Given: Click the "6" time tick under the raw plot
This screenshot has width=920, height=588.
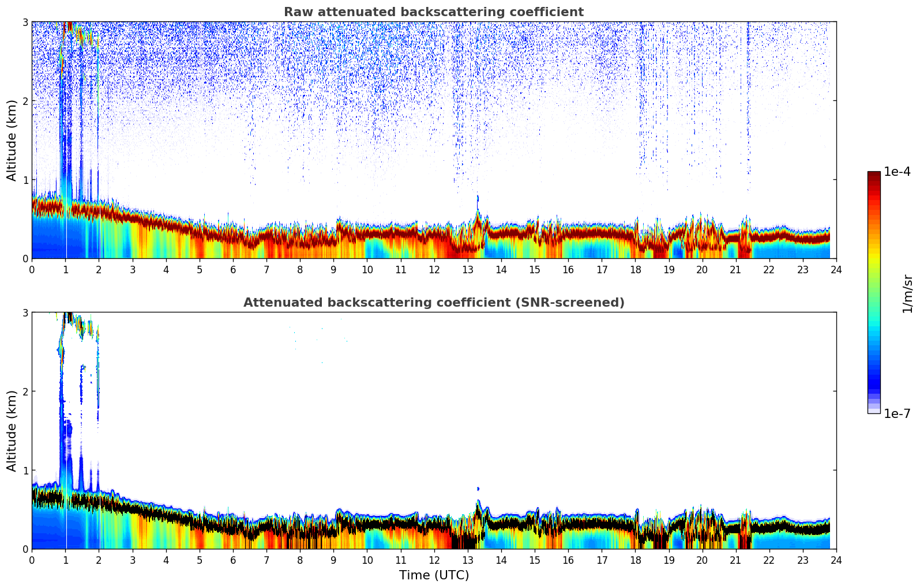Looking at the screenshot, I should click(x=233, y=269).
